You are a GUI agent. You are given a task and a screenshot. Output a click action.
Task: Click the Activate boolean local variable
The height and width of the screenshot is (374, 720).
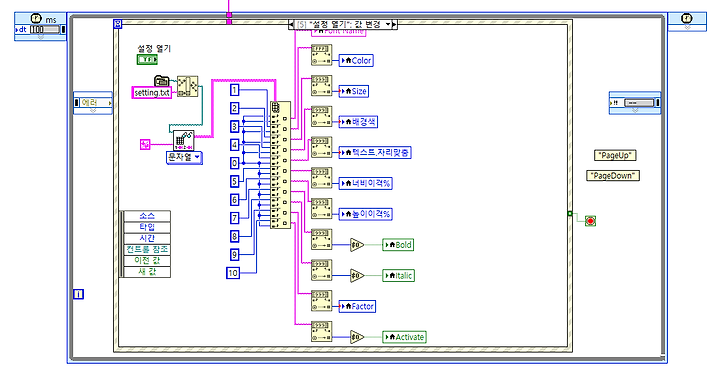405,337
